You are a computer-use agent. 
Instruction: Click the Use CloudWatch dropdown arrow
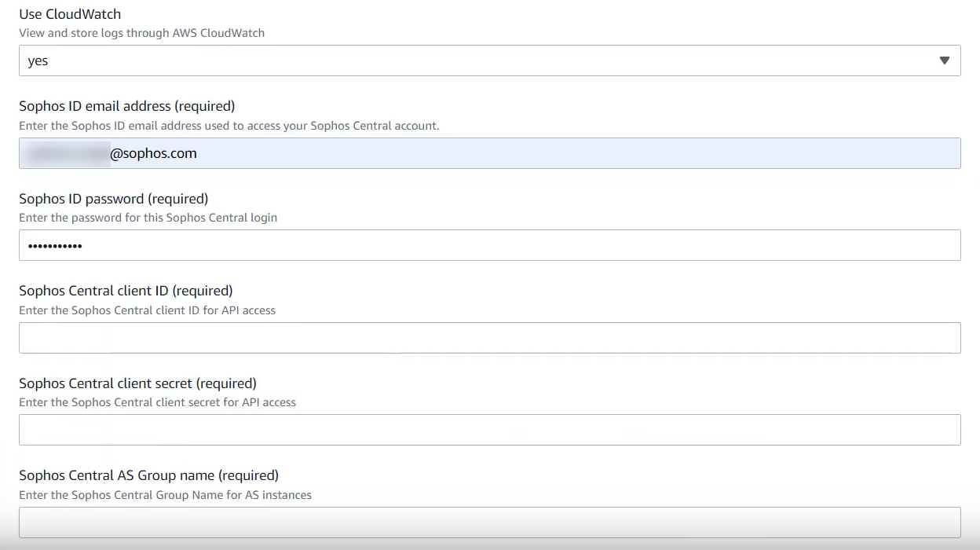(x=944, y=60)
